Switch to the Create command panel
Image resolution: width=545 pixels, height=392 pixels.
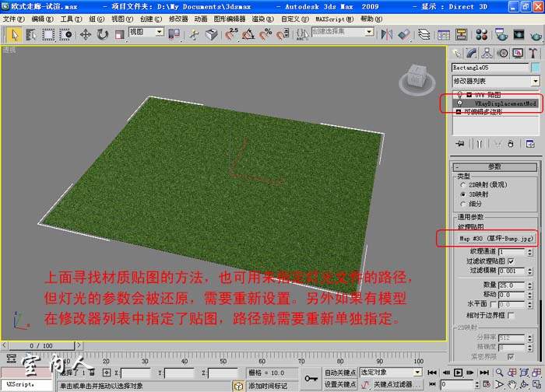[x=456, y=54]
